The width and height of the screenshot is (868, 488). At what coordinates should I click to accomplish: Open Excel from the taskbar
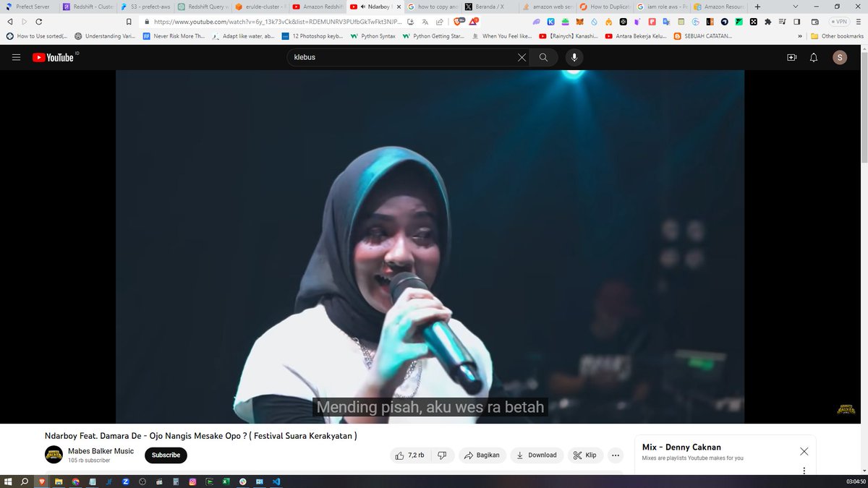coord(226,481)
